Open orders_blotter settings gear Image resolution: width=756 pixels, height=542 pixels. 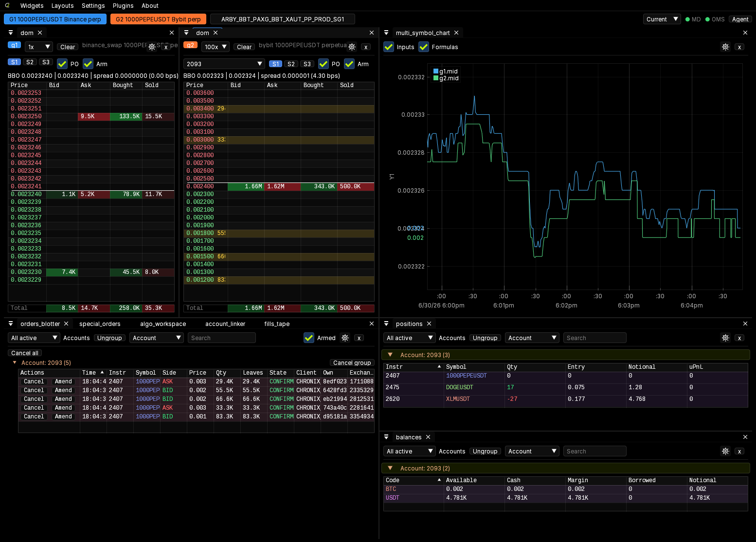[x=345, y=338]
